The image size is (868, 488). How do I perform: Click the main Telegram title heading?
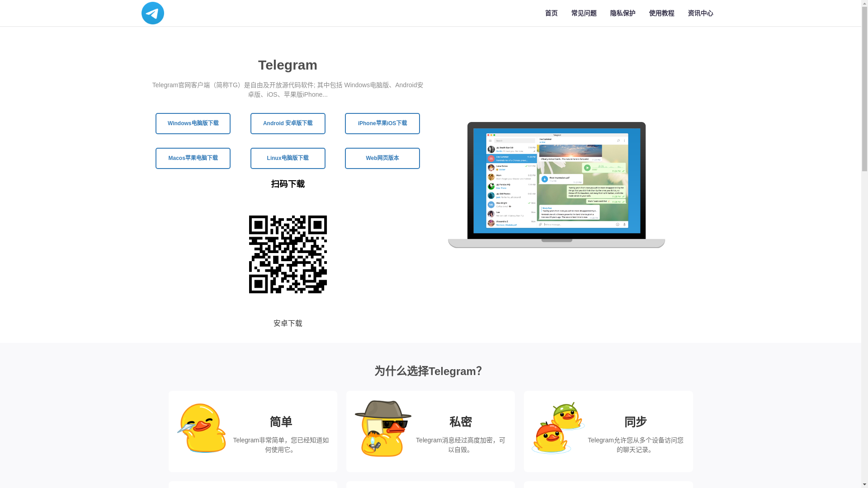(x=288, y=65)
